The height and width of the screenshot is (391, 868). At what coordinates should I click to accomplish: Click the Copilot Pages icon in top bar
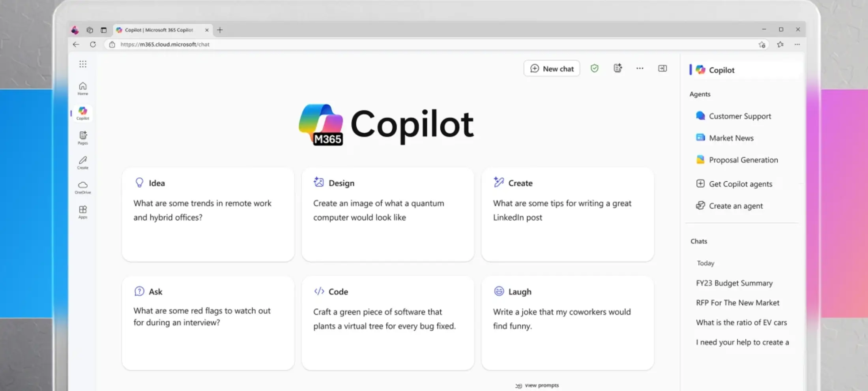coord(617,68)
